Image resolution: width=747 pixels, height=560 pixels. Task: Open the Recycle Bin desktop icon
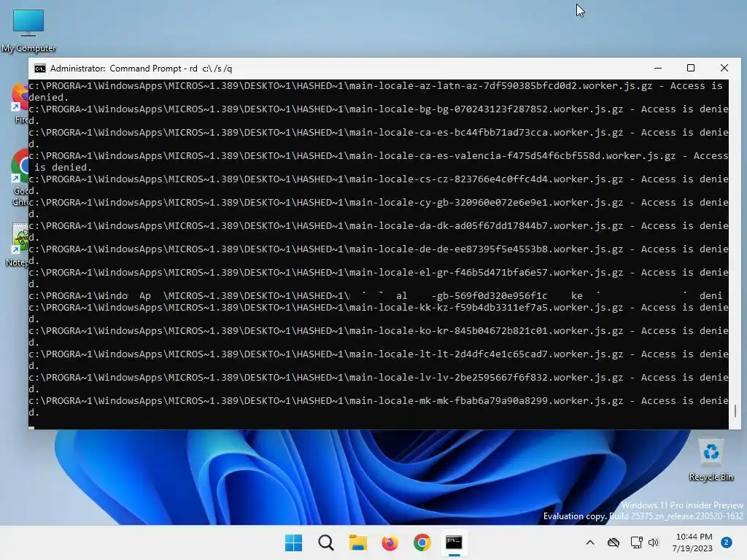711,460
